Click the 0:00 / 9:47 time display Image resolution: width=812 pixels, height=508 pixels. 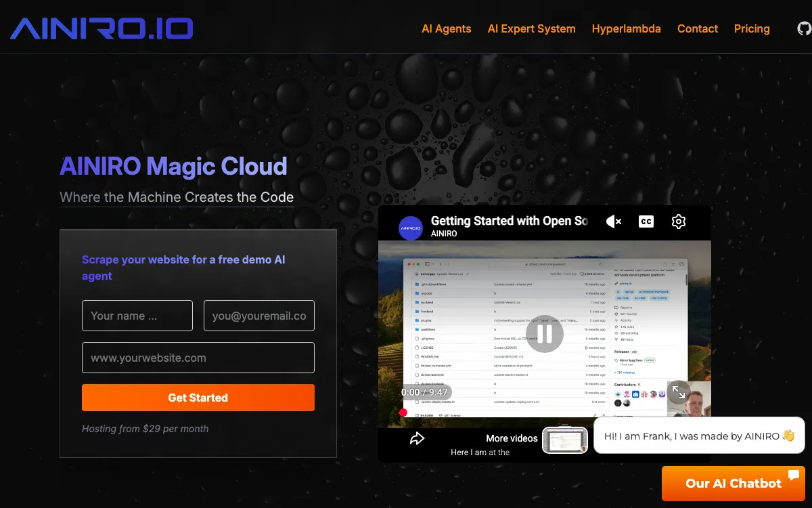pos(424,392)
